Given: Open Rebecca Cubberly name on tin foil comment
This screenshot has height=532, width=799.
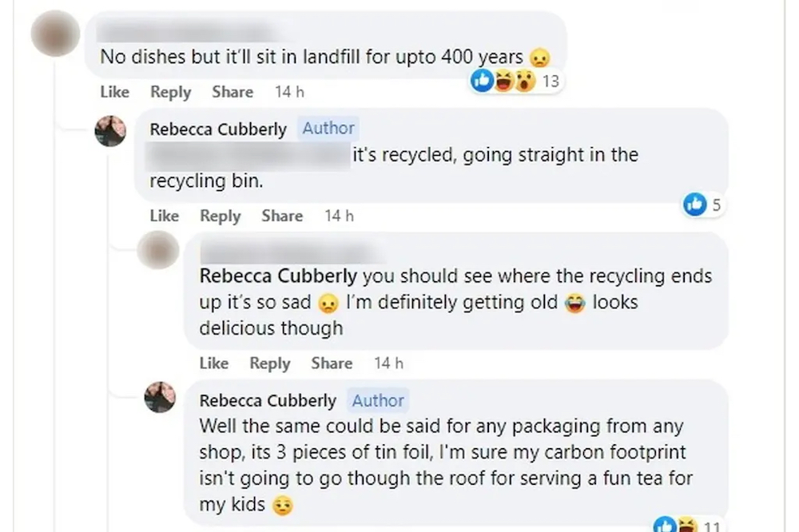Looking at the screenshot, I should pyautogui.click(x=268, y=401).
